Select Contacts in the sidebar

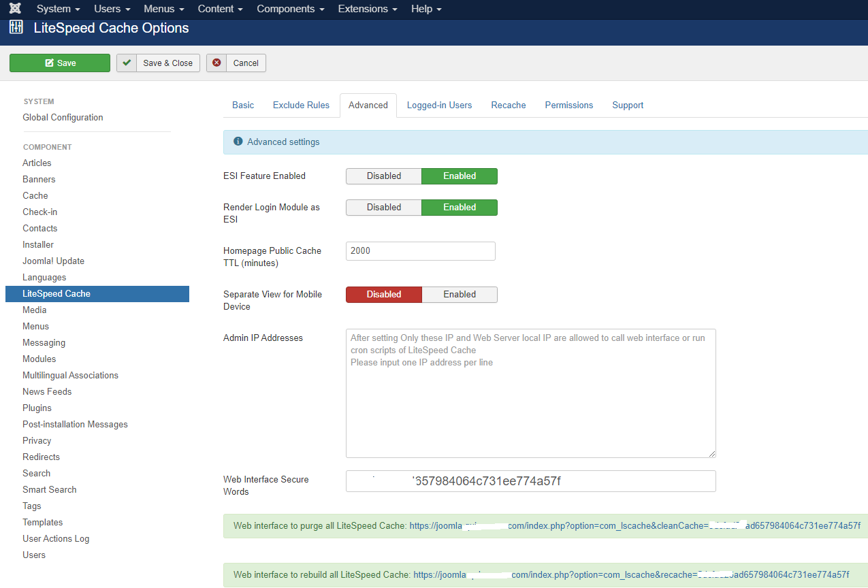(x=40, y=228)
